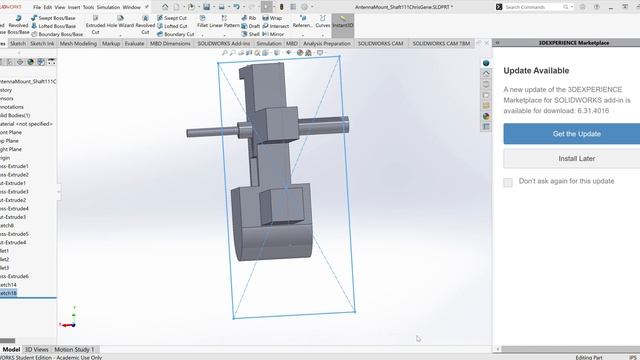The width and height of the screenshot is (640, 360).
Task: Open the Appearances color ball in task pane
Action: [486, 116]
